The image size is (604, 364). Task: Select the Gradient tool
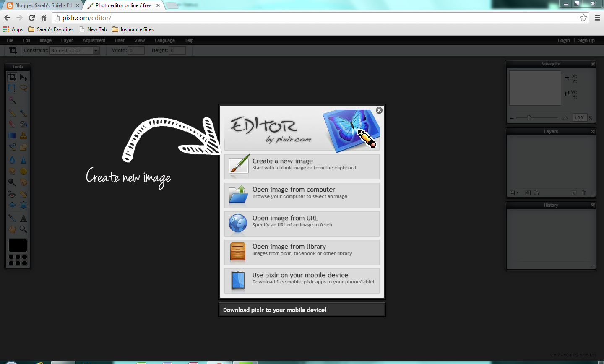(x=12, y=135)
